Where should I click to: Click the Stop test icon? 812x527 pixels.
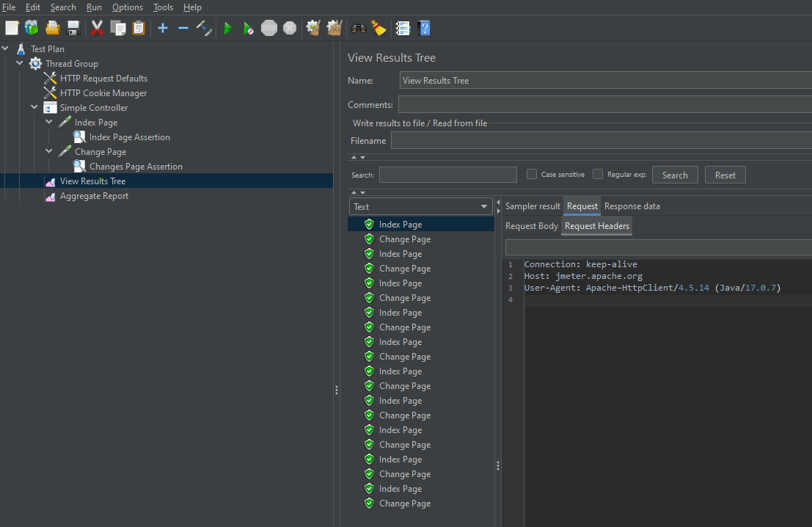coord(269,28)
